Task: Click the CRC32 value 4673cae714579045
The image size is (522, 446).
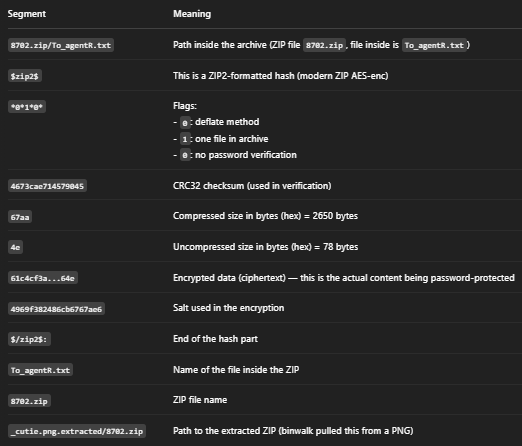Action: 47,186
